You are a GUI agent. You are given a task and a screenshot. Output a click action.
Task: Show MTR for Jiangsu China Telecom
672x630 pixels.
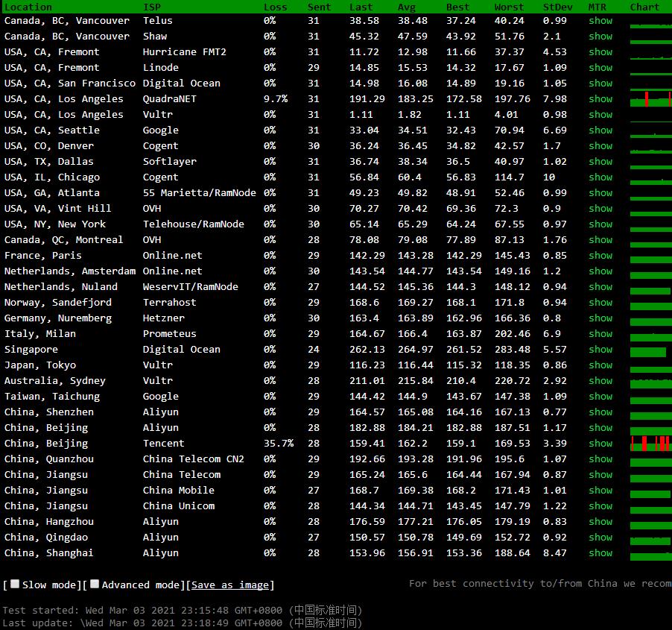600,475
